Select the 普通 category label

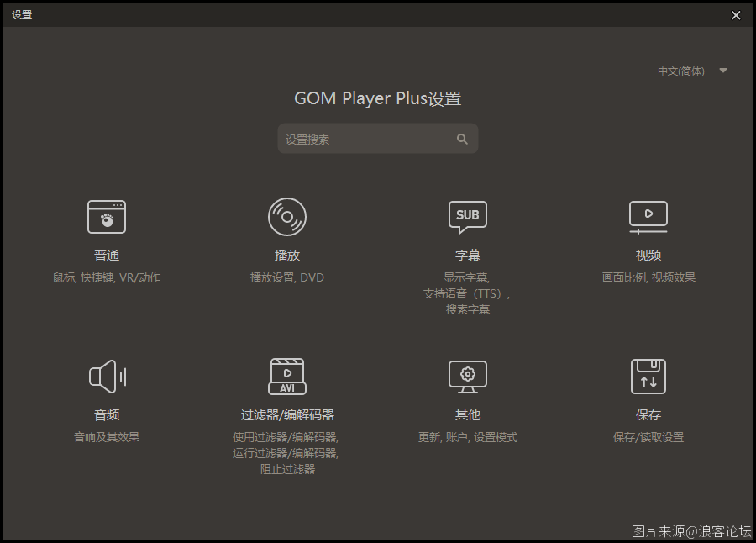pos(107,255)
